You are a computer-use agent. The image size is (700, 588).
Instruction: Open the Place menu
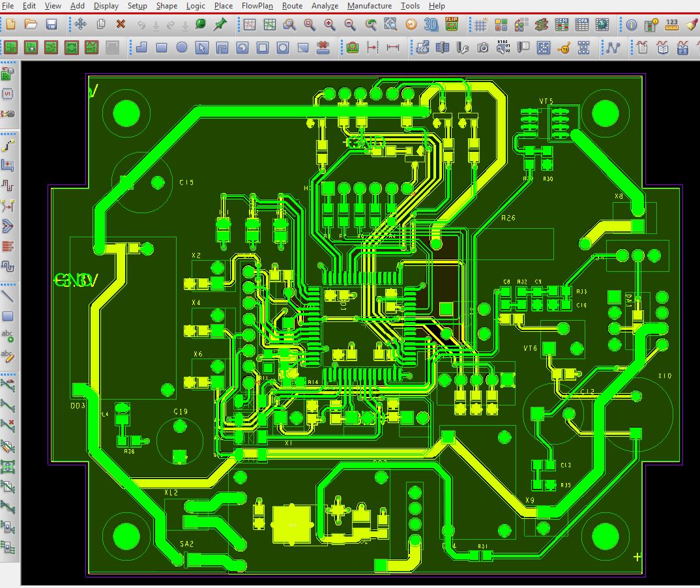tap(223, 6)
